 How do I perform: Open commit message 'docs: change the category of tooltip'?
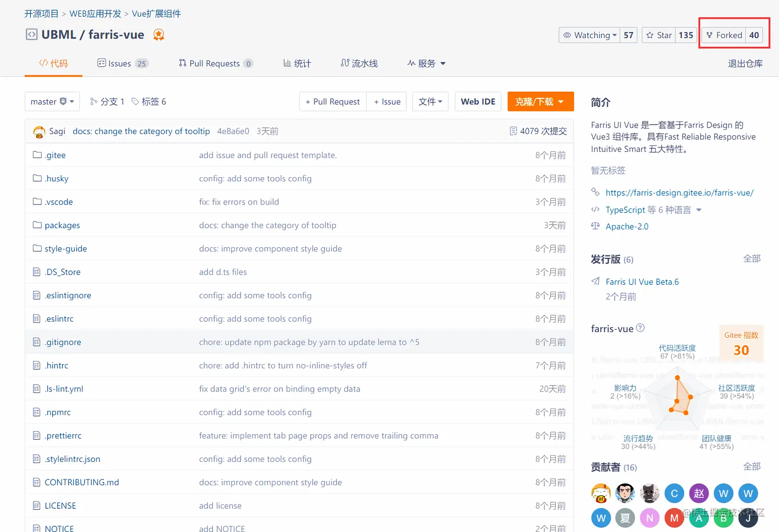[141, 131]
